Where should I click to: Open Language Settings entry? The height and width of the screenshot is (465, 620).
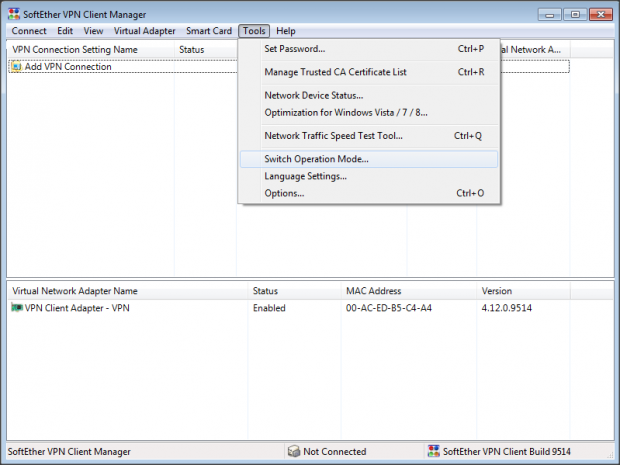click(369, 176)
